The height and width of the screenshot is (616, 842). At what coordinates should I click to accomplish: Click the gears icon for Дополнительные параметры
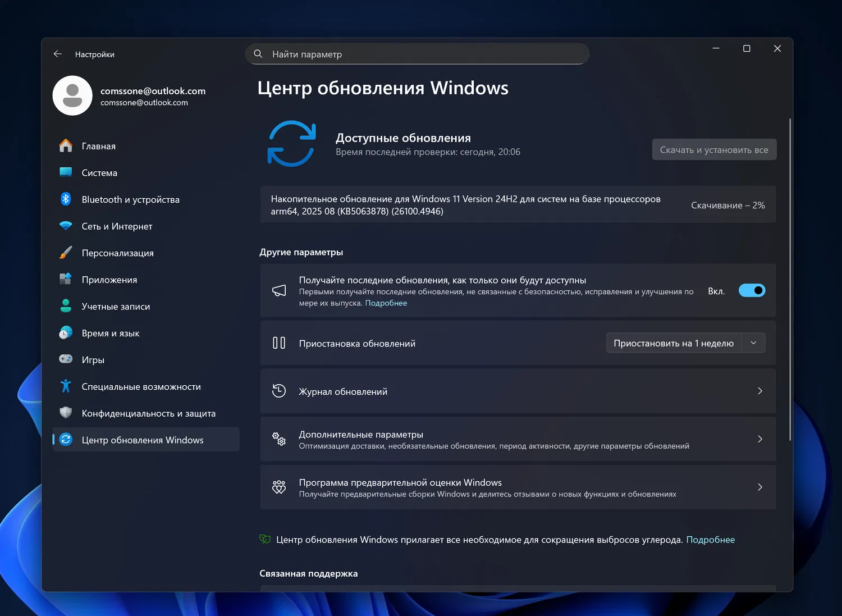tap(279, 439)
